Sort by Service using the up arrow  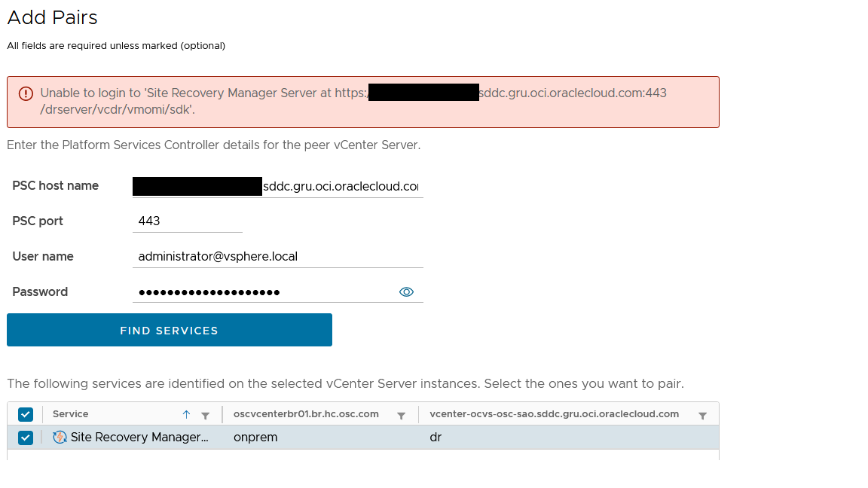187,414
